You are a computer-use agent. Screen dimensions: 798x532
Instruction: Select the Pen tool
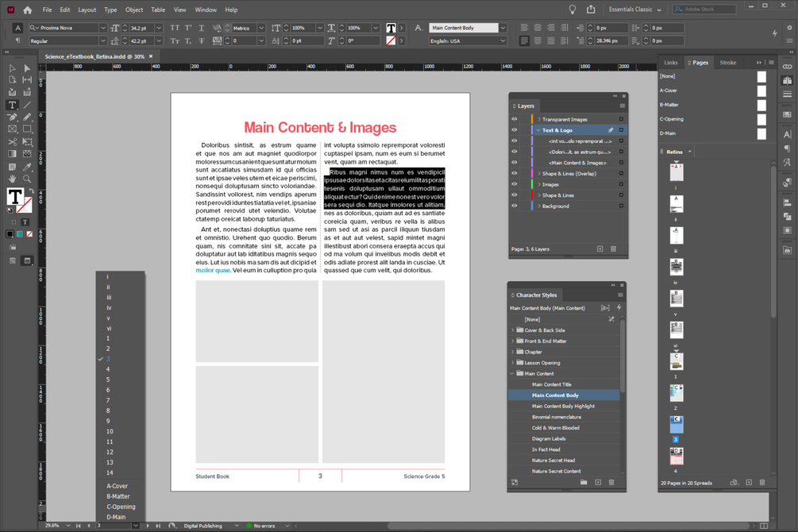click(12, 117)
